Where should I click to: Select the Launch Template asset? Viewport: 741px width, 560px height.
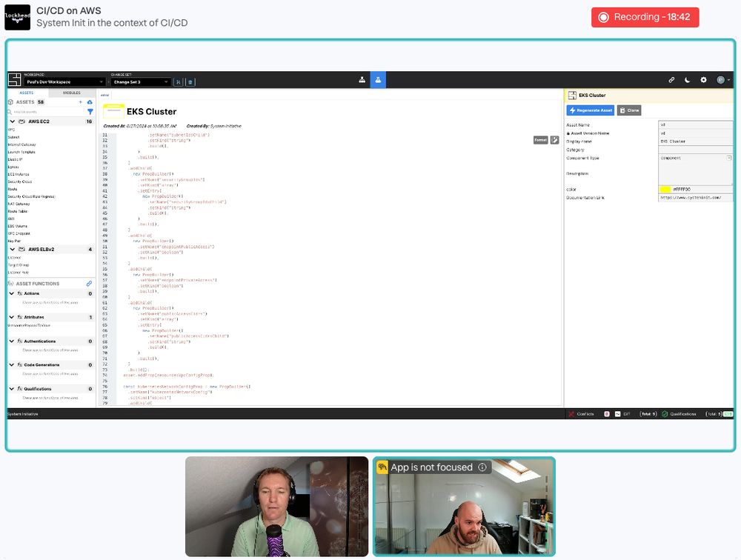pos(21,152)
